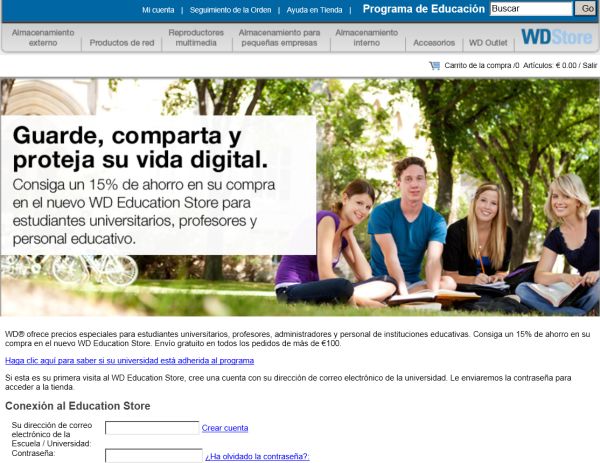This screenshot has height=463, width=600.
Task: Open Mi cuenta link
Action: [158, 10]
